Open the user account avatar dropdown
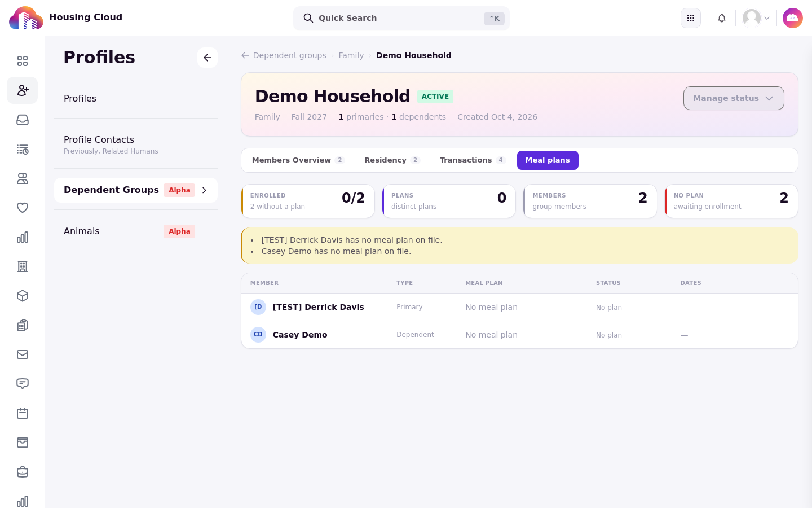Screen dimensions: 812x508 point(756,18)
